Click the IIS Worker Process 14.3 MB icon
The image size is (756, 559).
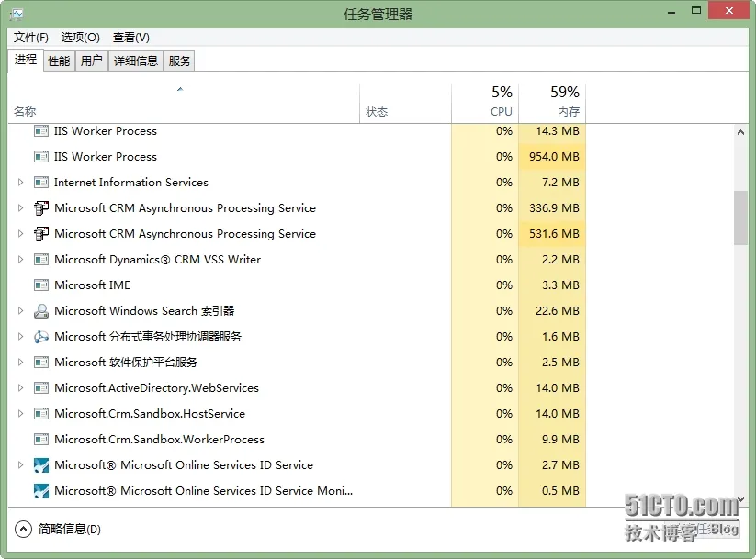click(41, 130)
